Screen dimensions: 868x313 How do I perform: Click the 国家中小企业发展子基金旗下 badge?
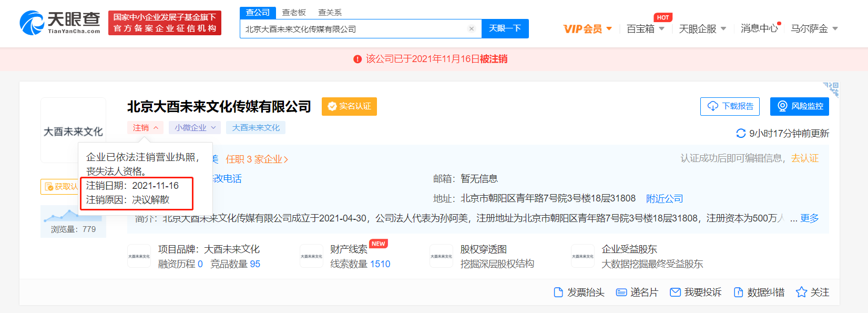[x=165, y=23]
